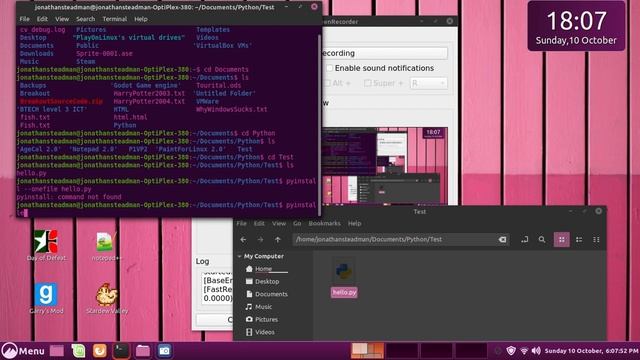Select the hello.py Python file icon
Viewport: 640px width, 360px height.
point(344,278)
